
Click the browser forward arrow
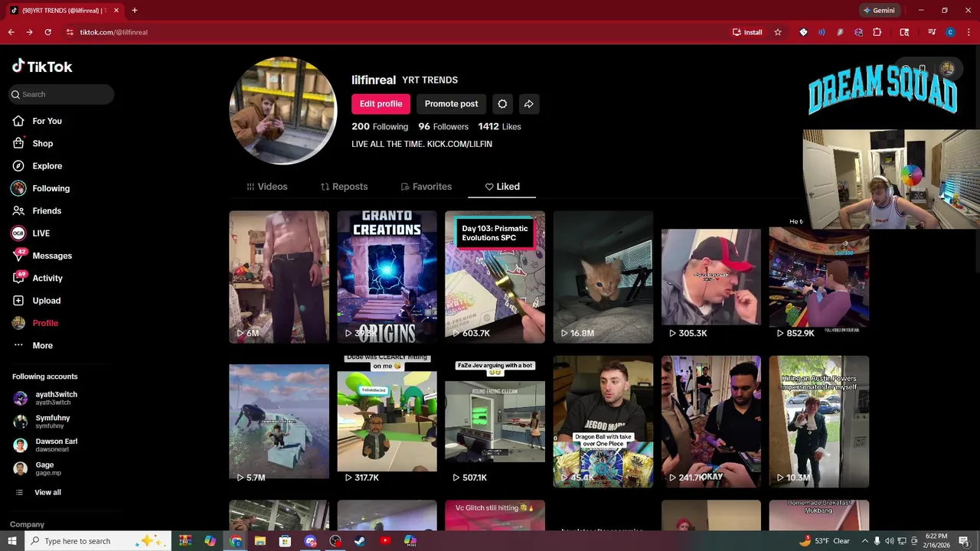coord(29,32)
